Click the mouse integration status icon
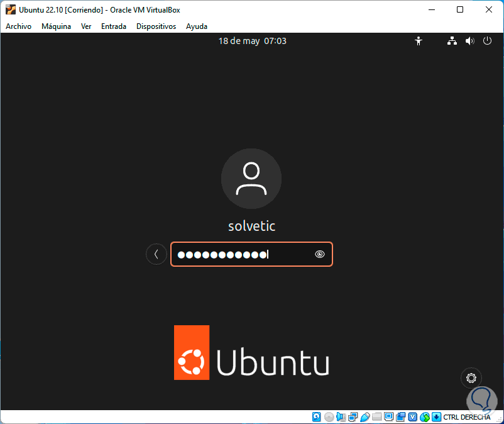Viewport: 504px width, 424px height. coord(425,417)
